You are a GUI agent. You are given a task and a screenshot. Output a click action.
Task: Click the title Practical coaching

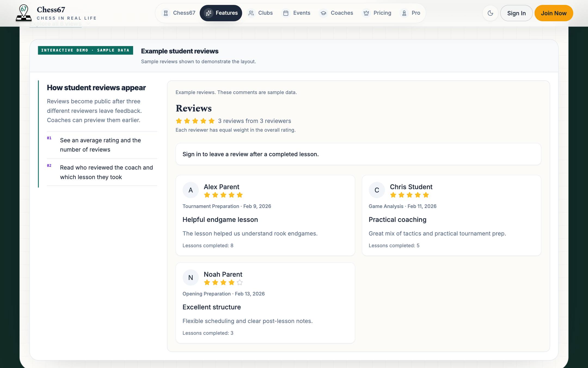pyautogui.click(x=397, y=219)
